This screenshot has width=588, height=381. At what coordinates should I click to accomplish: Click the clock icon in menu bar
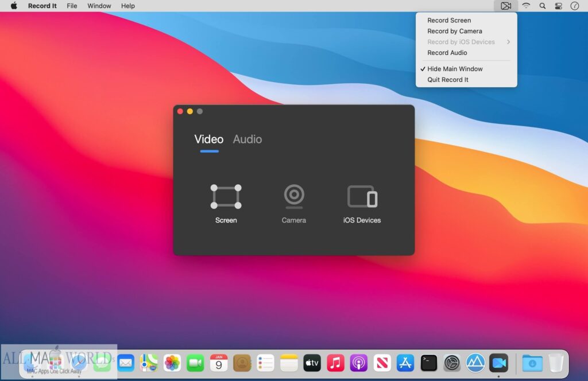pos(574,6)
